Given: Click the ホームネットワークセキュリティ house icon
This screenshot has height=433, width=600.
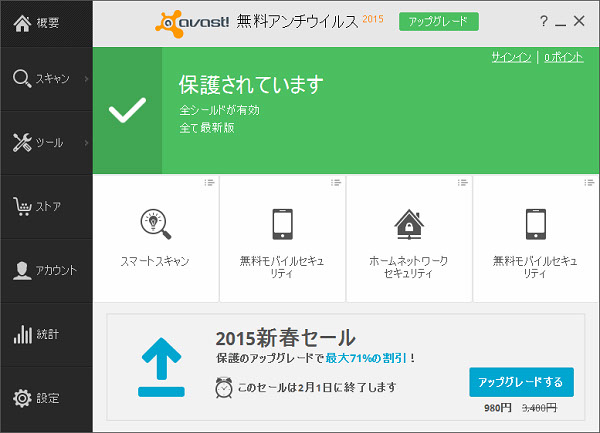Looking at the screenshot, I should coord(409,224).
